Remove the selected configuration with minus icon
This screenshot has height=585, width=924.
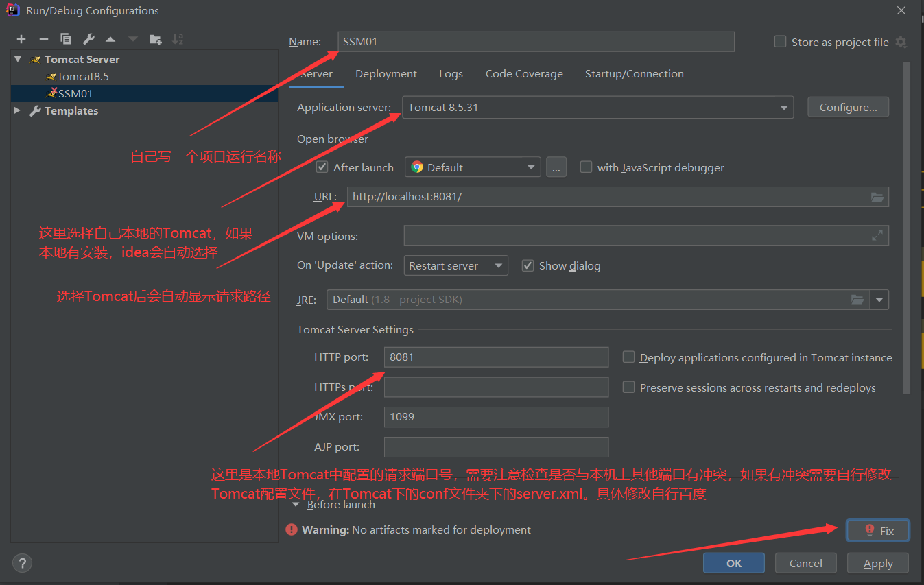[x=43, y=39]
